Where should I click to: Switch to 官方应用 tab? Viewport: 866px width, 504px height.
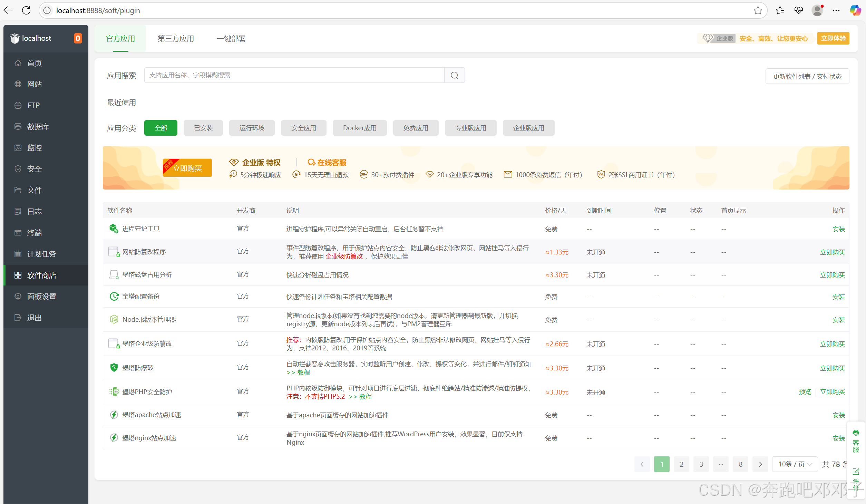[x=120, y=39]
